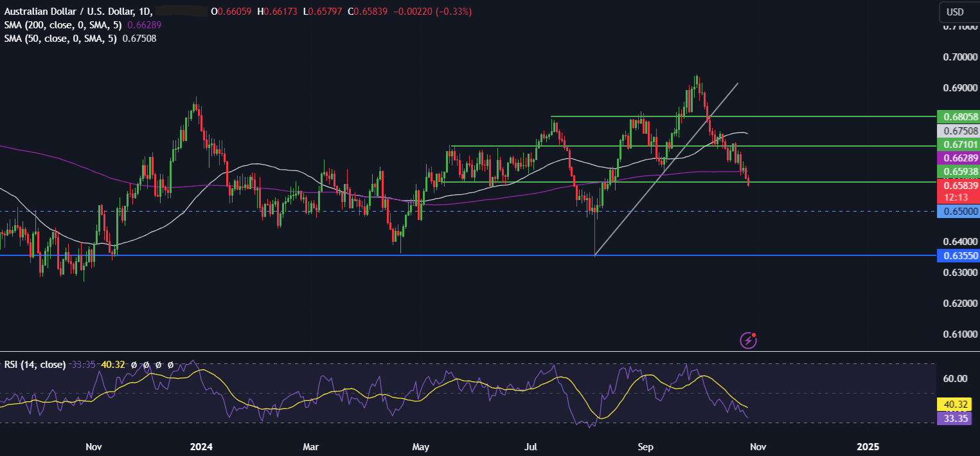Image resolution: width=980 pixels, height=456 pixels.
Task: Click the 0.70000 price axis tick
Action: [961, 57]
